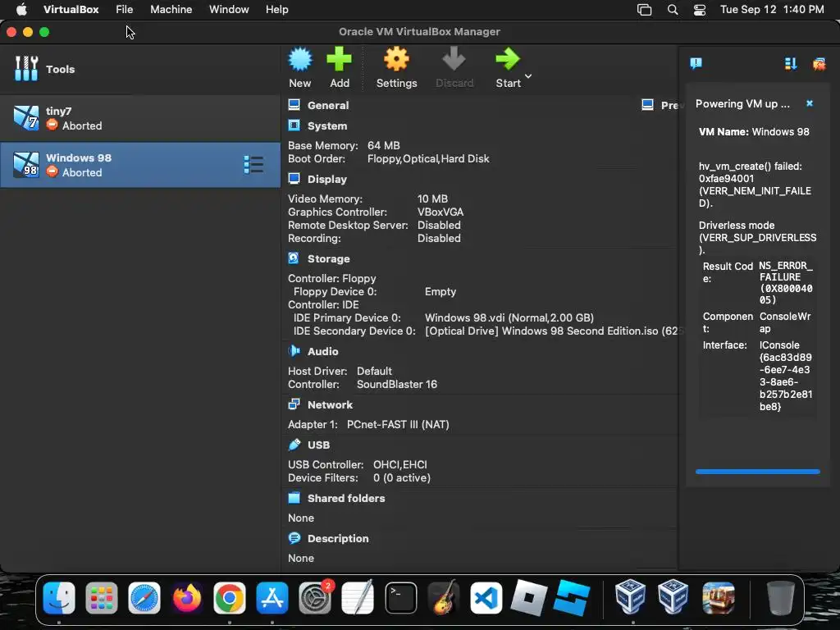840x630 pixels.
Task: Open Terminal from the dock
Action: tap(400, 598)
